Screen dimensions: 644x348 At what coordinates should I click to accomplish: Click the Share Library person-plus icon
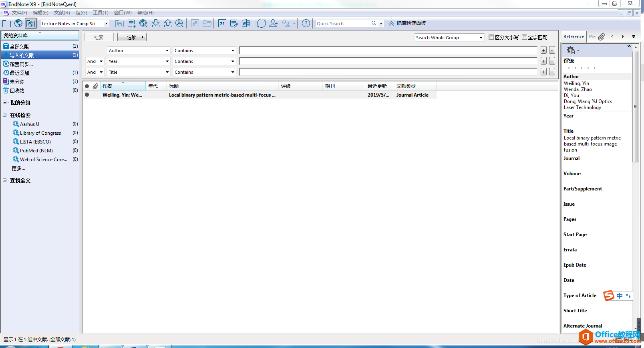pos(274,24)
